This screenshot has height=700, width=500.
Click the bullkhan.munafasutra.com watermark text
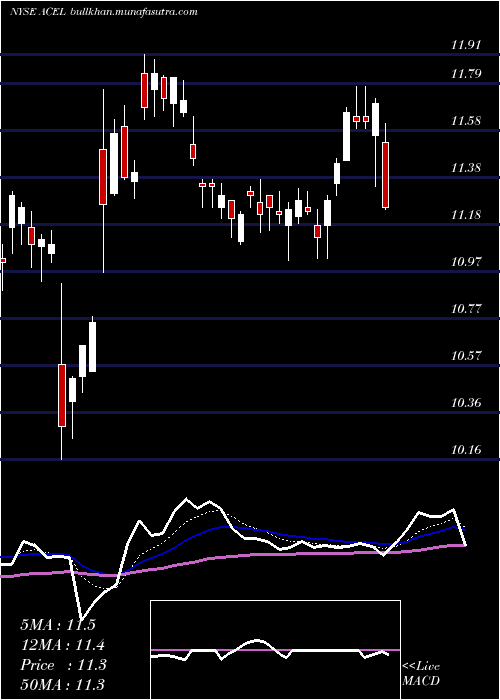click(134, 12)
